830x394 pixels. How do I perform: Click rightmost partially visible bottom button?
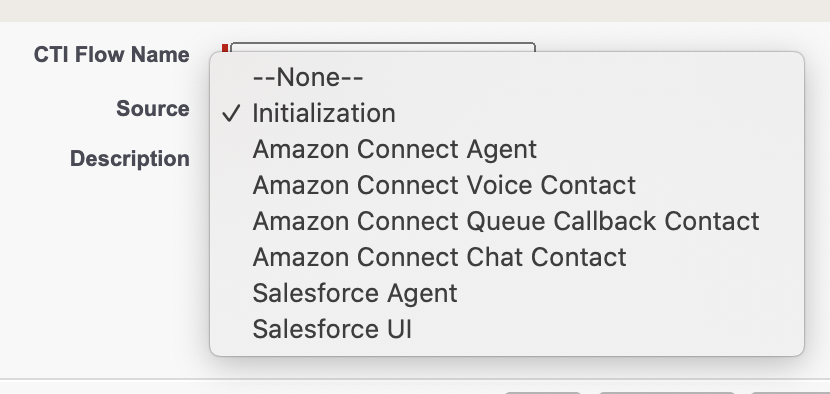coord(790,392)
